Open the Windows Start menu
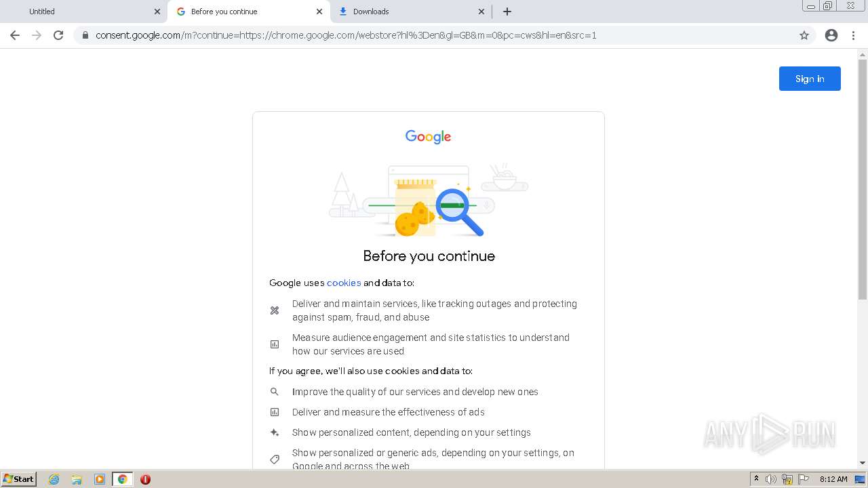The image size is (868, 488). (19, 479)
